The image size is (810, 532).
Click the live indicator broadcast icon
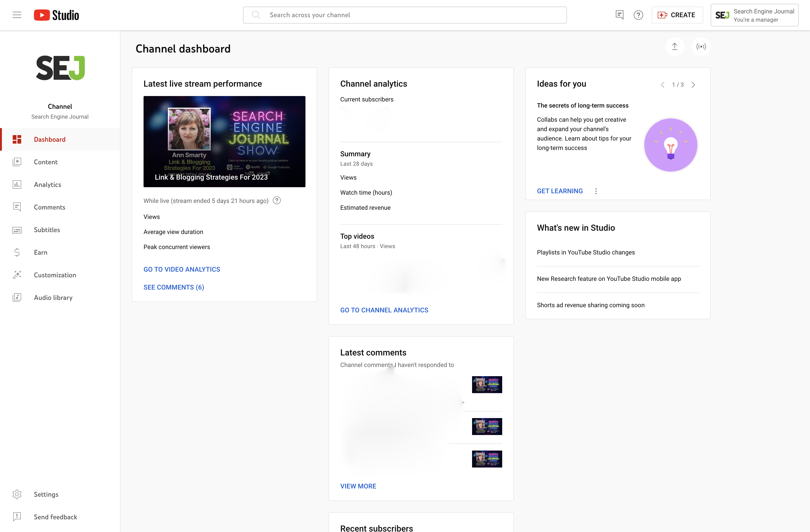pos(701,46)
